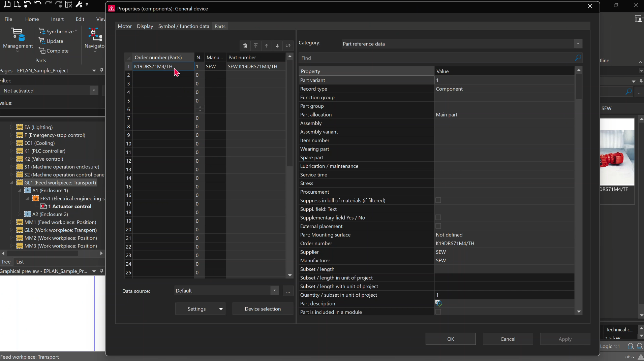644x361 pixels.
Task: Open the Category dropdown
Action: 578,44
